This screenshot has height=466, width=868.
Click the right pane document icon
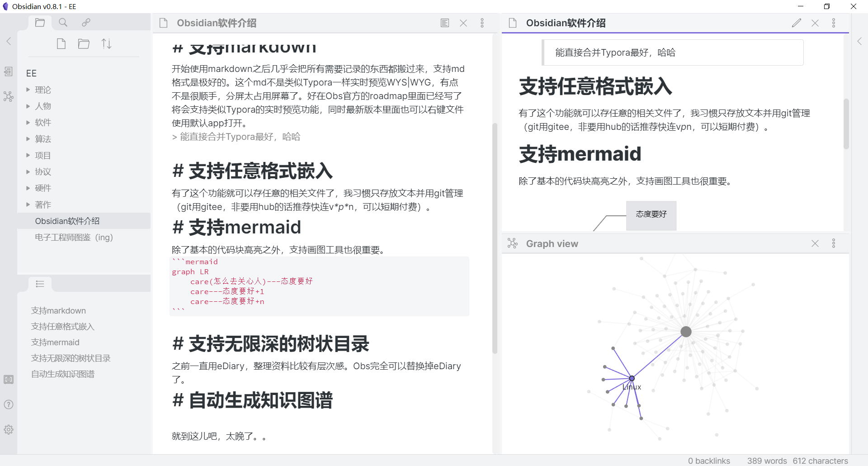[x=513, y=23]
